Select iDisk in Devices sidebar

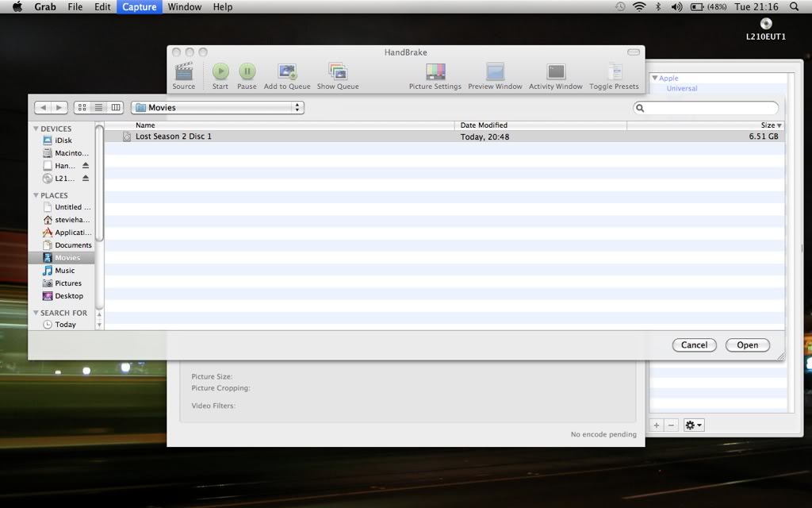(x=63, y=140)
